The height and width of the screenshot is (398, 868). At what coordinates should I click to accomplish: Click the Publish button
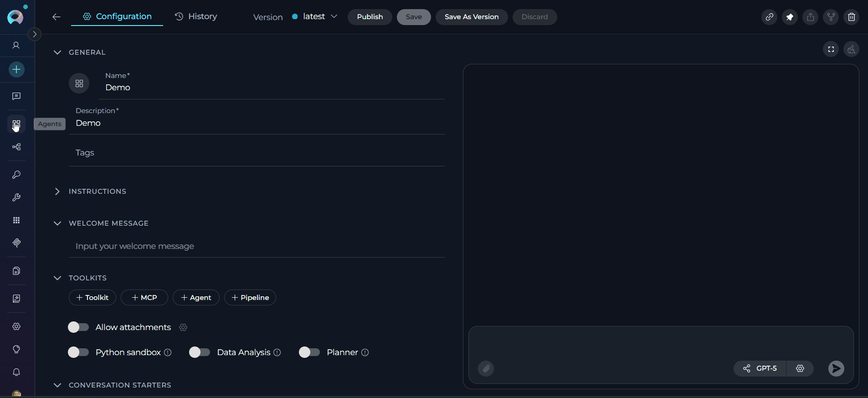(370, 17)
